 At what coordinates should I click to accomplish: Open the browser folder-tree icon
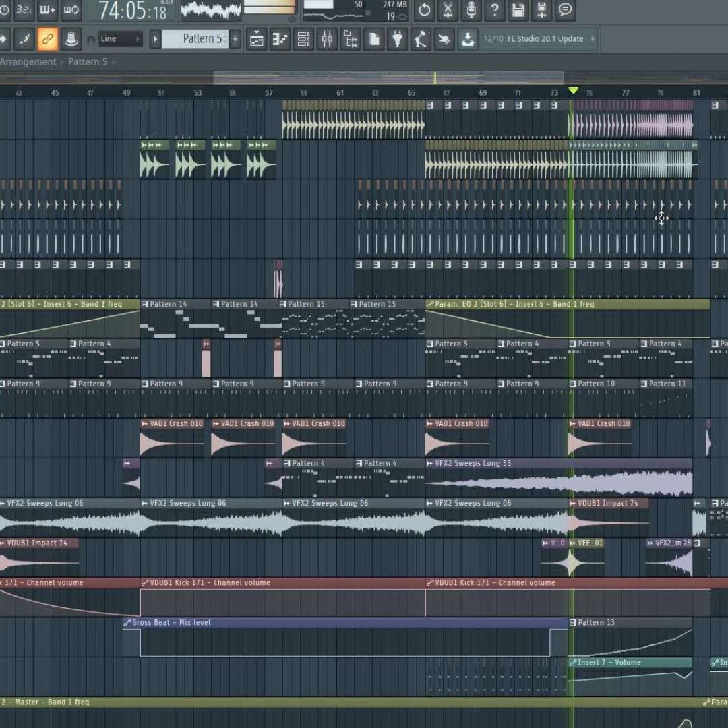(x=351, y=39)
